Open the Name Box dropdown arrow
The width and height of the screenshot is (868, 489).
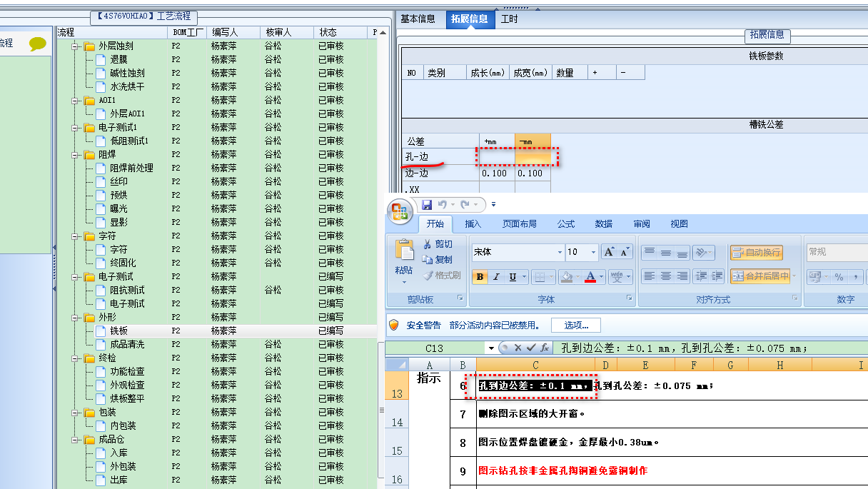tap(491, 348)
